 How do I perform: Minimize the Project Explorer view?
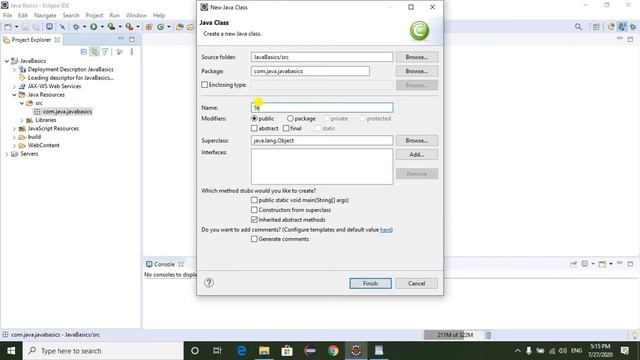click(121, 39)
